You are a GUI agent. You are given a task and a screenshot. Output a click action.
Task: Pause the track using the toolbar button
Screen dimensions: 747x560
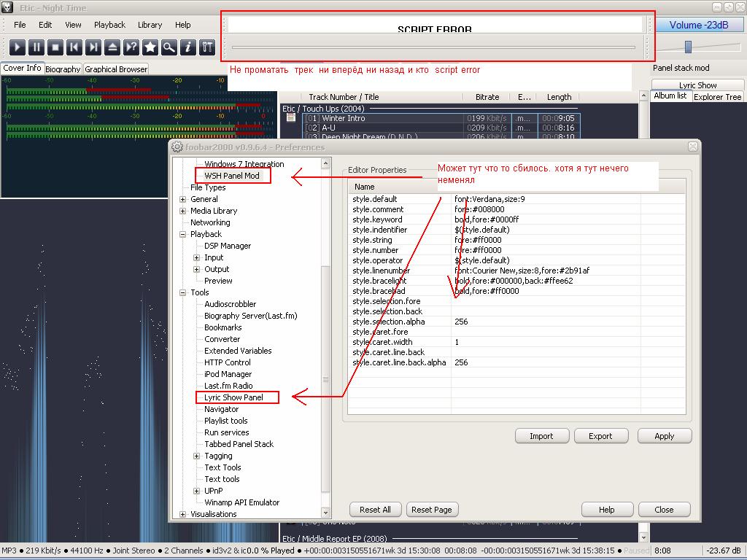[x=36, y=47]
